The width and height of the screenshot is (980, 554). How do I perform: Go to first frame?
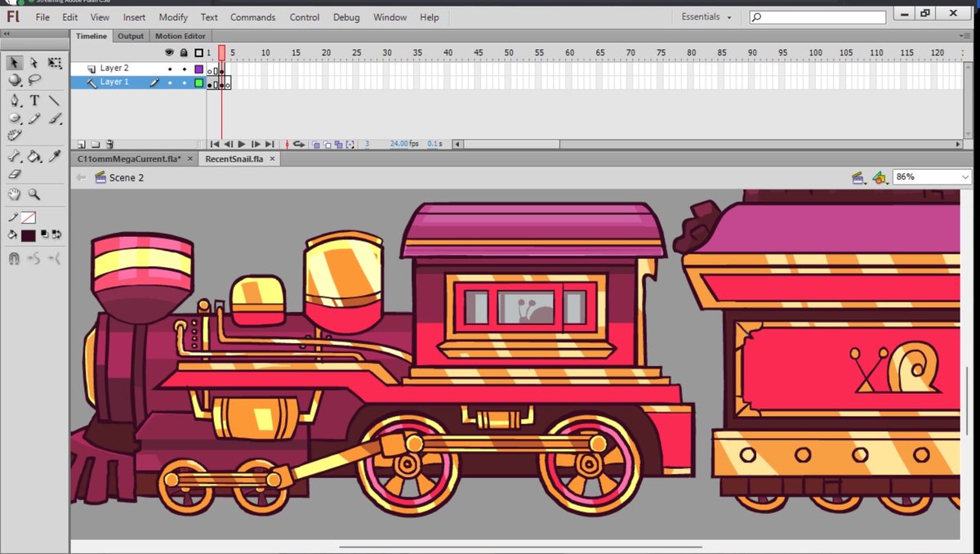coord(216,144)
